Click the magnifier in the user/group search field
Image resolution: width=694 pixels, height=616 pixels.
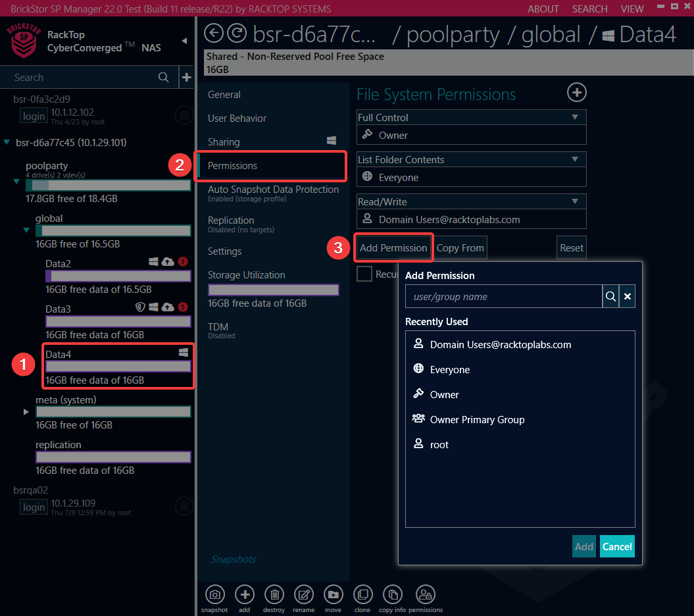pos(610,296)
